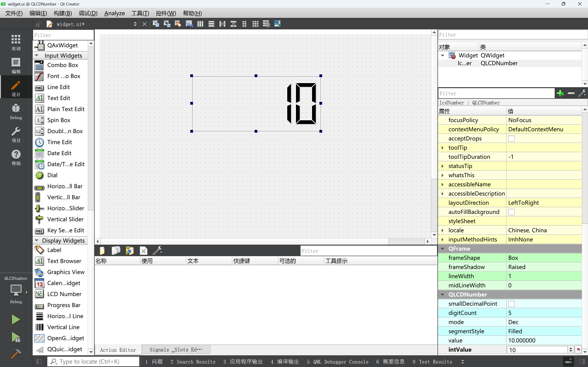Click the Build hammer icon
This screenshot has width=588, height=367.
(16, 354)
